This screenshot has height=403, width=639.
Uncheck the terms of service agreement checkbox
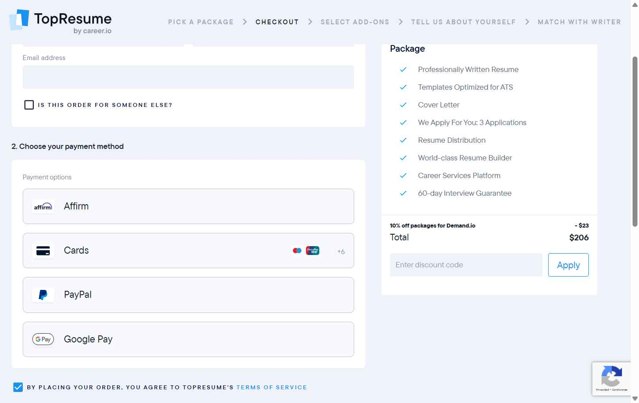pos(18,387)
